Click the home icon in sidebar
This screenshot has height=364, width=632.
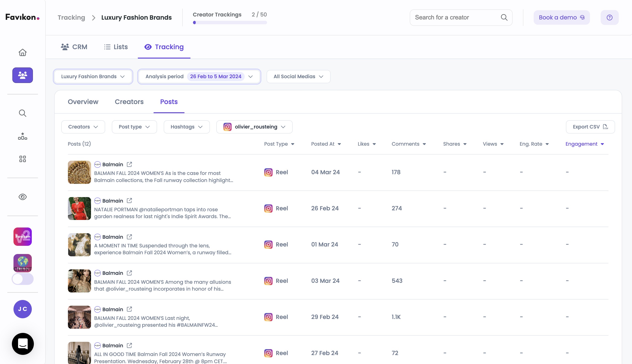point(22,53)
